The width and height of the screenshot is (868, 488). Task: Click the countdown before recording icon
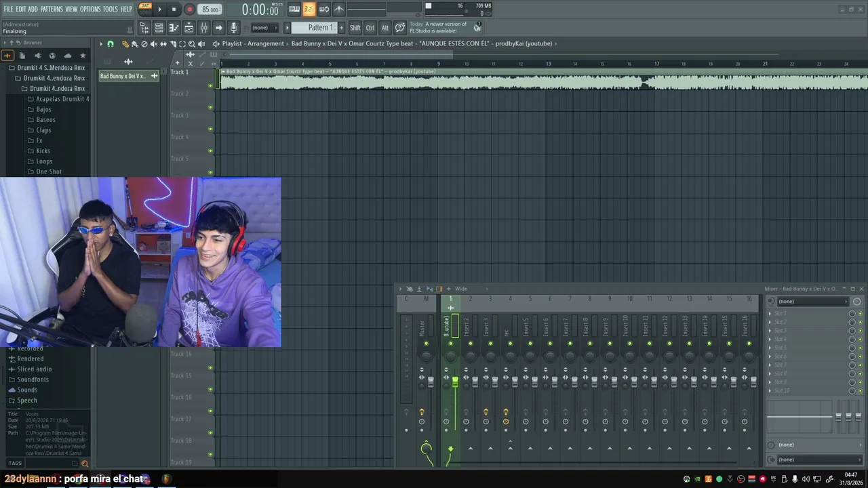click(309, 9)
